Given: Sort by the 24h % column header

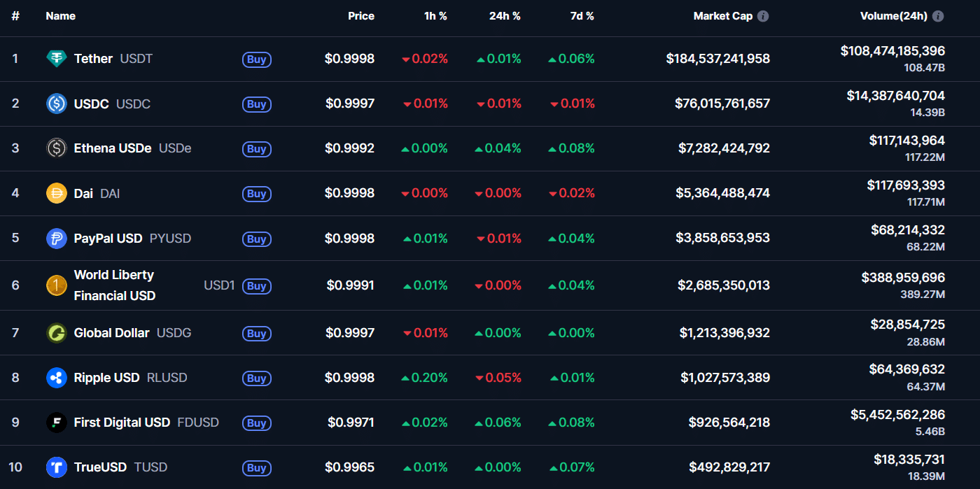Looking at the screenshot, I should click(x=505, y=16).
